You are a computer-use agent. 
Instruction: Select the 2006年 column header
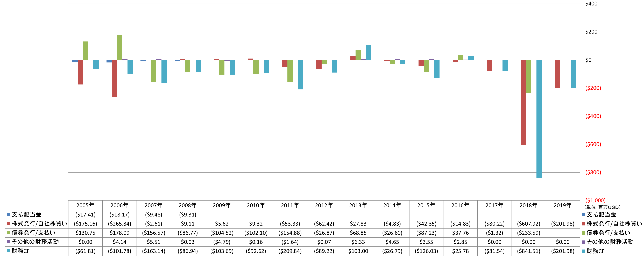(x=119, y=205)
